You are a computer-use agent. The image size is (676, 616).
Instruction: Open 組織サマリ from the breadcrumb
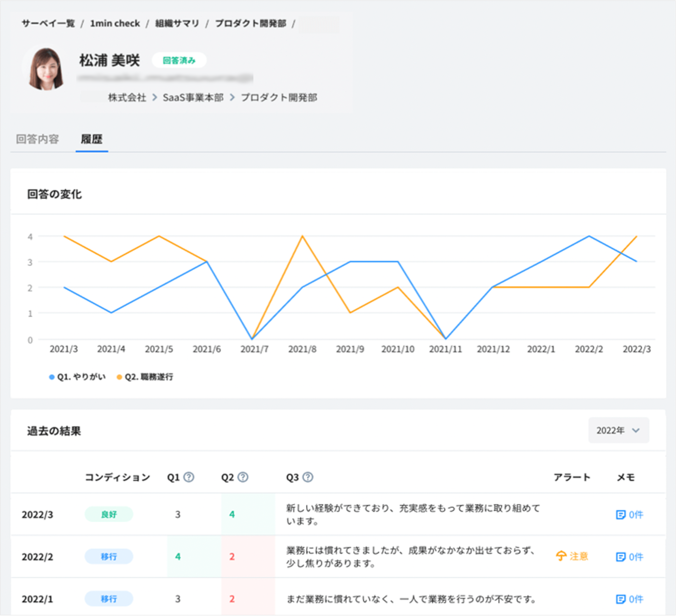177,23
